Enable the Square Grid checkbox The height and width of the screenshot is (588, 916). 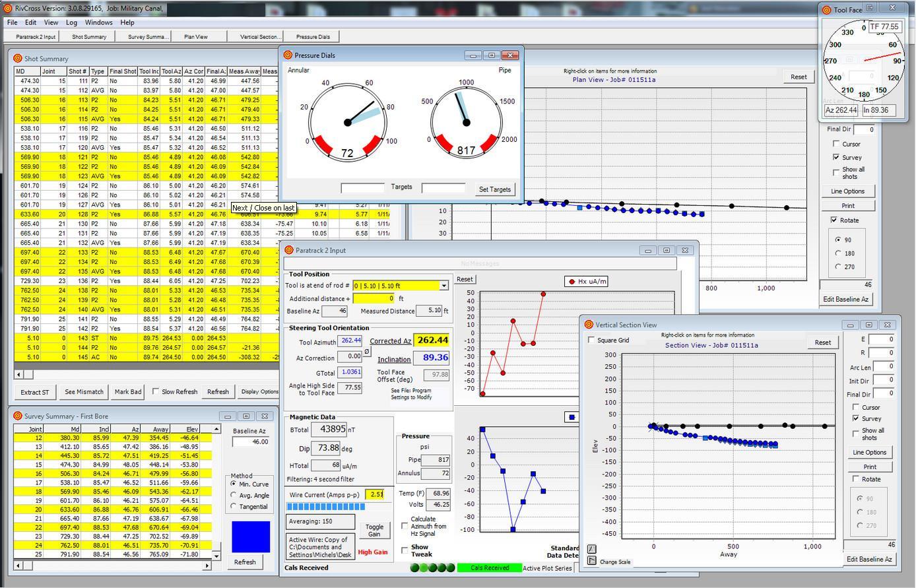(x=591, y=341)
